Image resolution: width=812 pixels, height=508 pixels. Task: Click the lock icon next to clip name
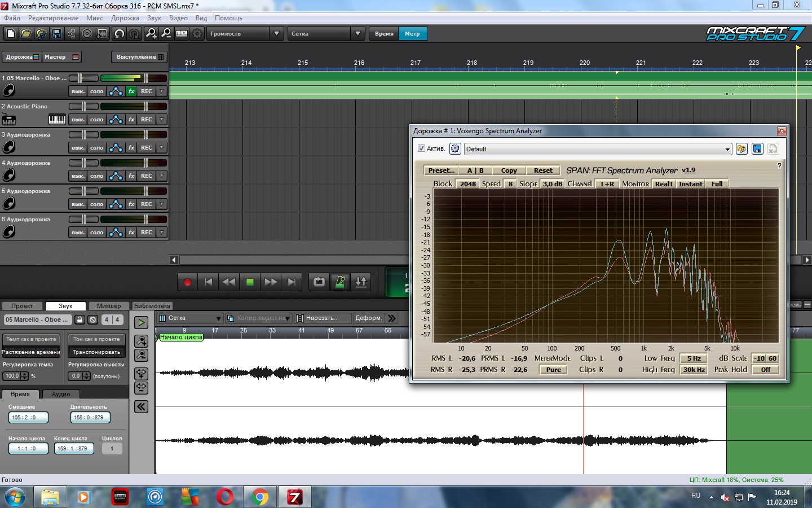pyautogui.click(x=80, y=319)
